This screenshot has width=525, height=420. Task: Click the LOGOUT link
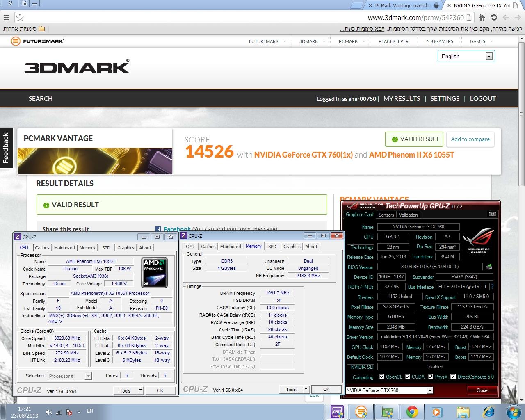tap(483, 98)
